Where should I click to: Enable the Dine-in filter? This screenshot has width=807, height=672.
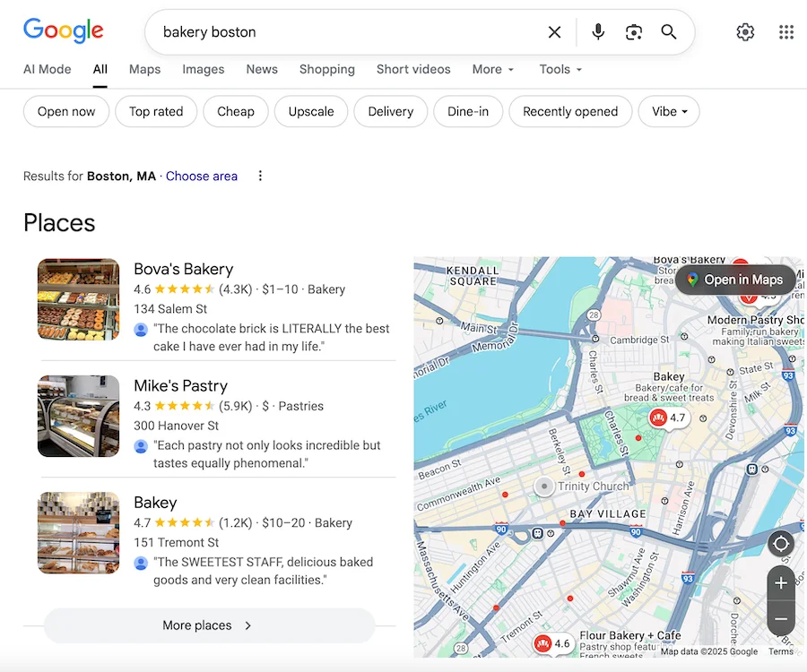click(x=468, y=111)
